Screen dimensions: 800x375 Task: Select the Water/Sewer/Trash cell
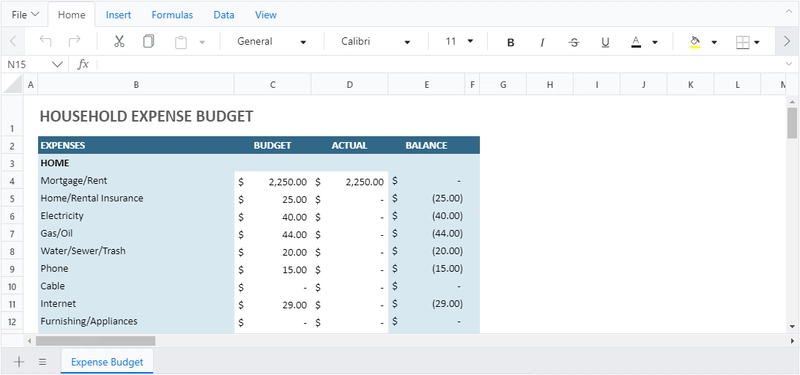(x=136, y=251)
